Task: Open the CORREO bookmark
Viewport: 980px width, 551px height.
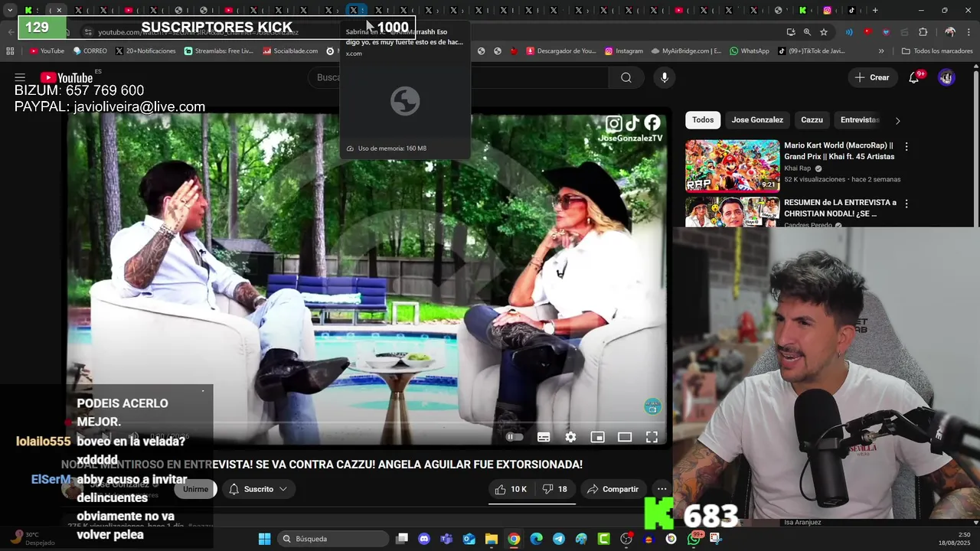Action: coord(90,51)
